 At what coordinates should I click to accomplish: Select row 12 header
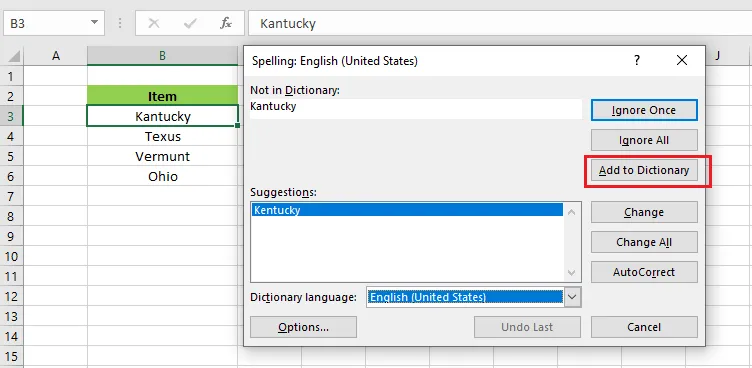point(12,297)
